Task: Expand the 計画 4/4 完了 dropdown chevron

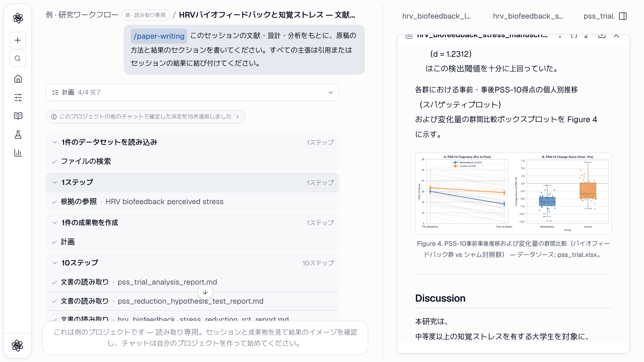Action: 331,93
